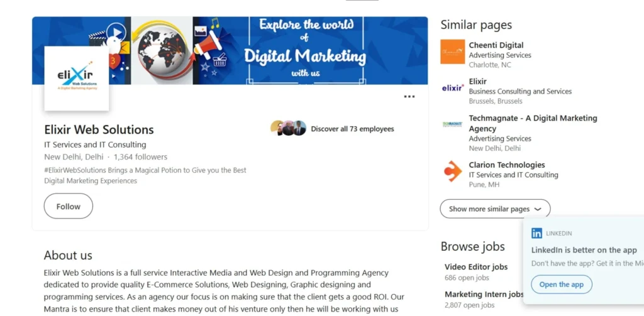Click '2,807 open jobs' text

[x=469, y=305]
